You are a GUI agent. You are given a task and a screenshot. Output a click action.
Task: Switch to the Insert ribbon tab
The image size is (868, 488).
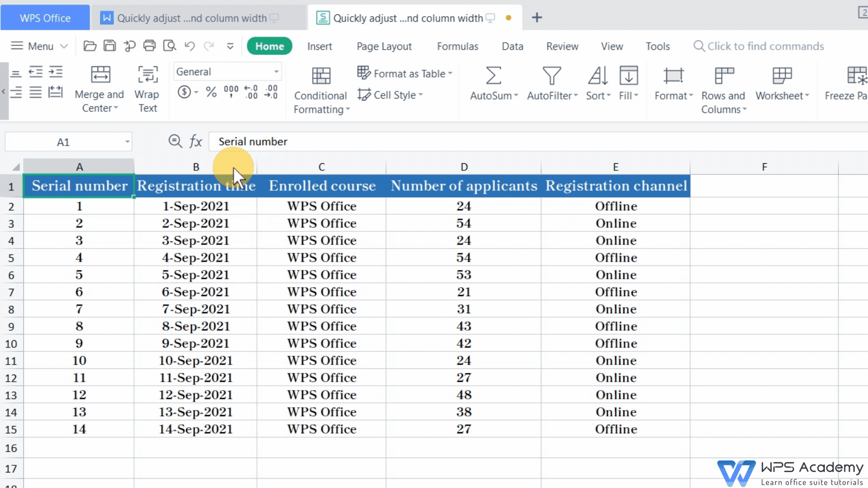[320, 46]
